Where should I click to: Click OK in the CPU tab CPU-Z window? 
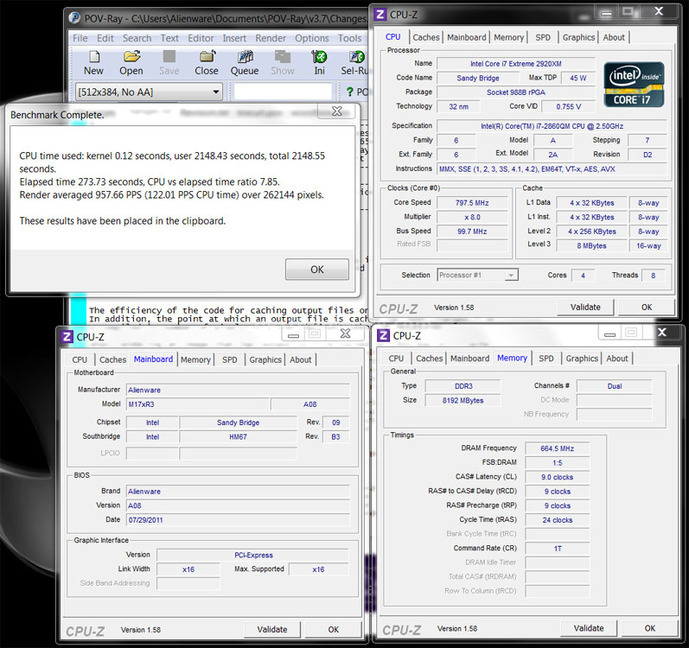click(646, 307)
